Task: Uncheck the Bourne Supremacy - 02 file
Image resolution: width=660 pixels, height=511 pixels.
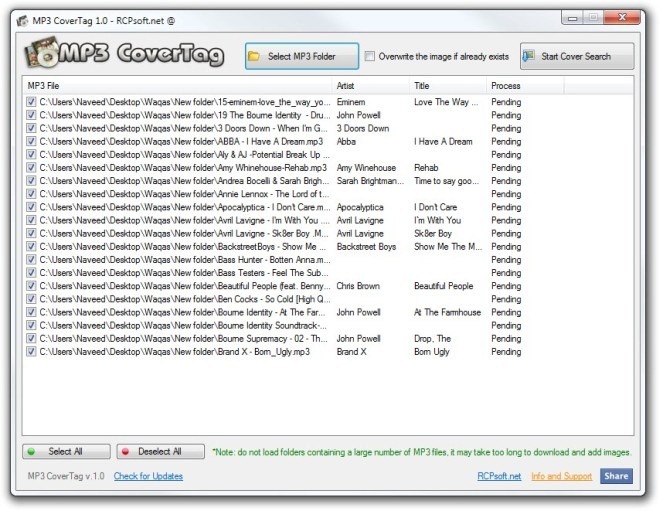Action: (x=31, y=338)
